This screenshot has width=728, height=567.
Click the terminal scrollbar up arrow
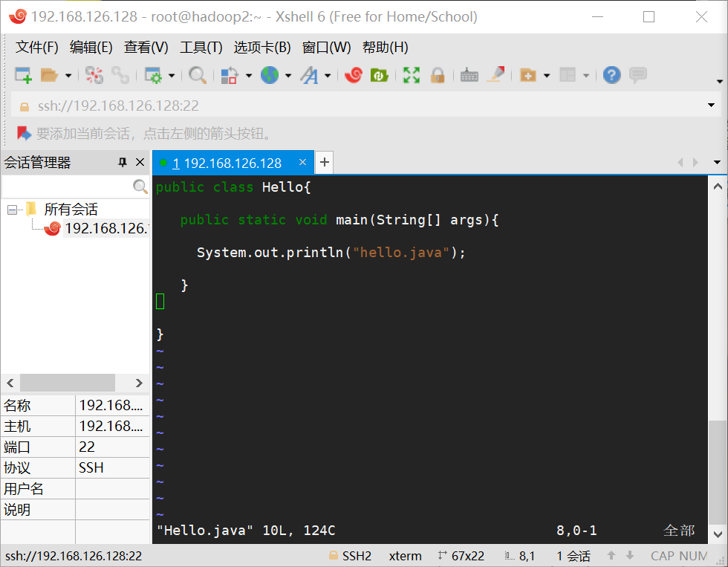pos(718,187)
